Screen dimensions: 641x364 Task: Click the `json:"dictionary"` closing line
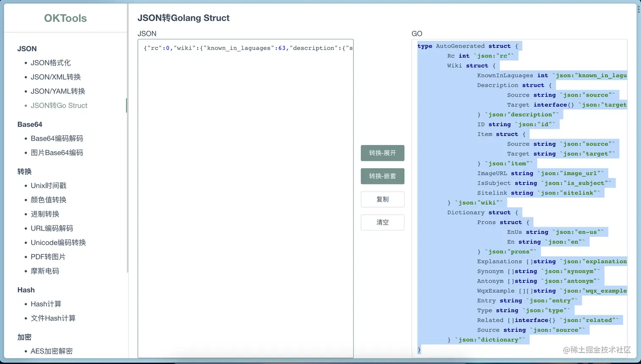coord(486,339)
